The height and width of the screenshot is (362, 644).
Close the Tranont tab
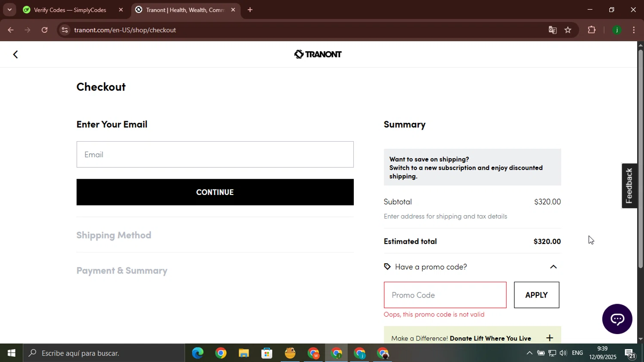click(x=233, y=9)
